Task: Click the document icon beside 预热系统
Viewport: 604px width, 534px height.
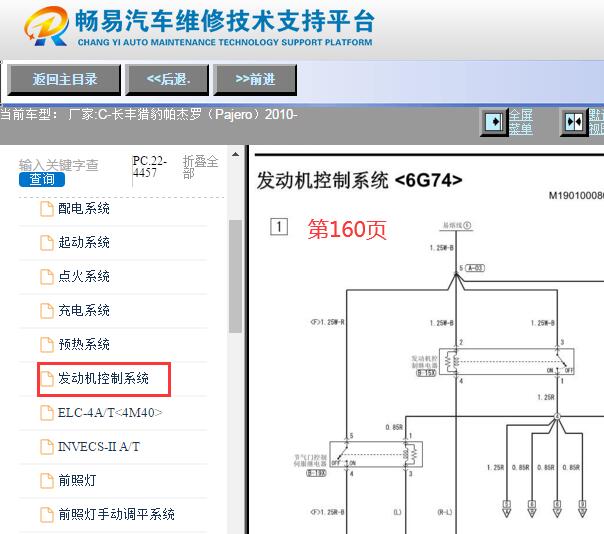Action: [x=47, y=344]
